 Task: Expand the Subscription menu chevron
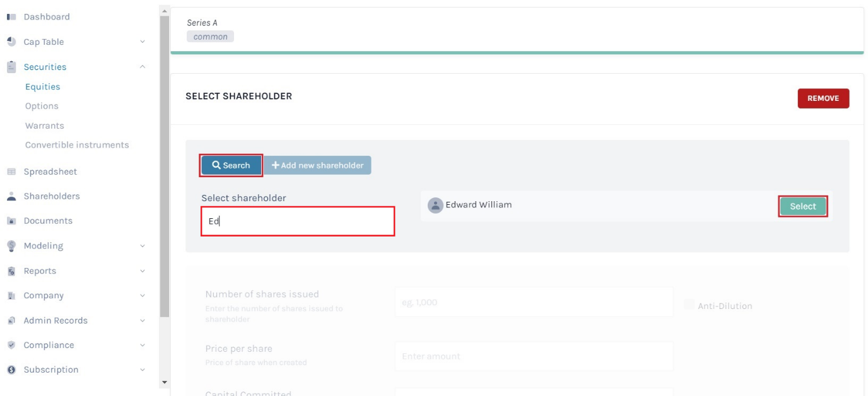tap(143, 370)
